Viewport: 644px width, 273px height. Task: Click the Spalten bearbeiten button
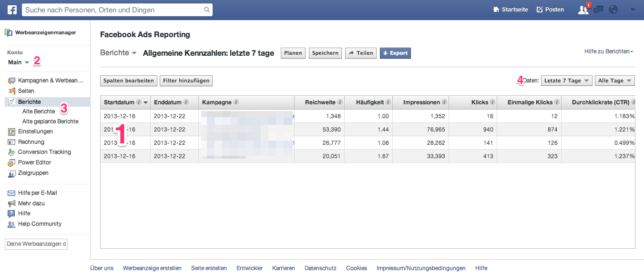point(128,81)
